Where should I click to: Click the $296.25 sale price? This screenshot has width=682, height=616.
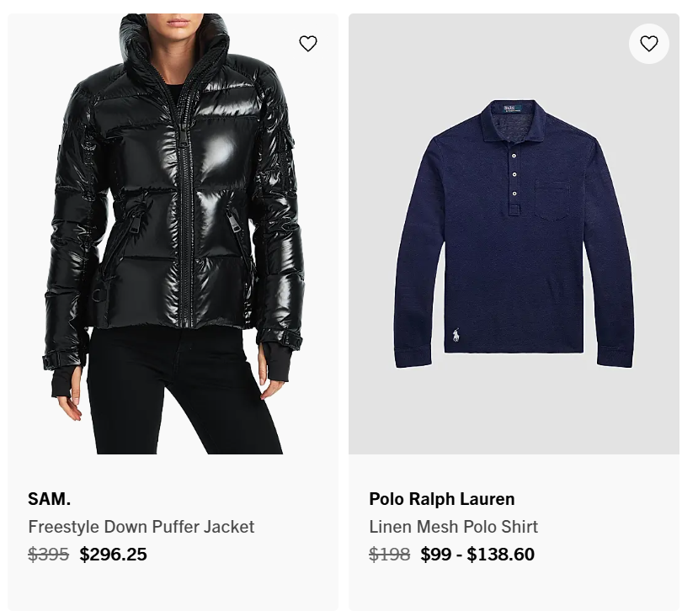(113, 555)
